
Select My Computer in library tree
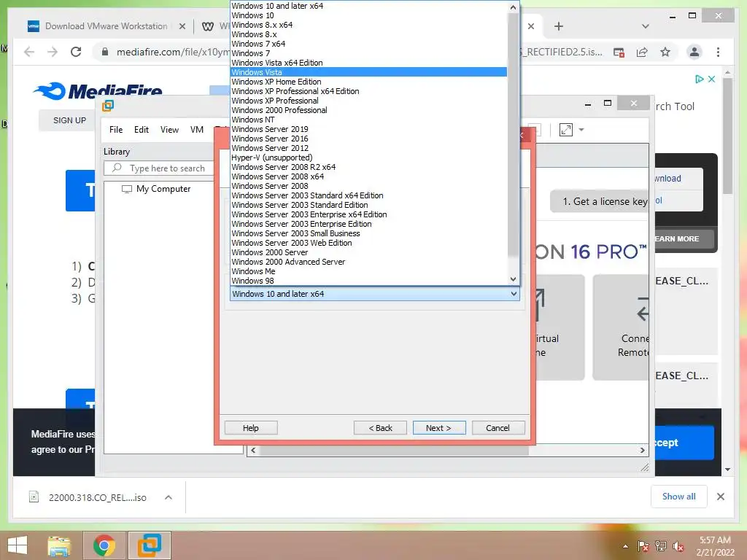point(156,189)
